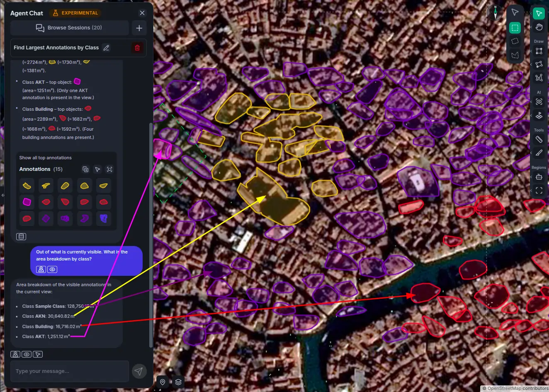The width and height of the screenshot is (549, 392).
Task: Click user icon below area breakdown reply
Action: [15, 354]
